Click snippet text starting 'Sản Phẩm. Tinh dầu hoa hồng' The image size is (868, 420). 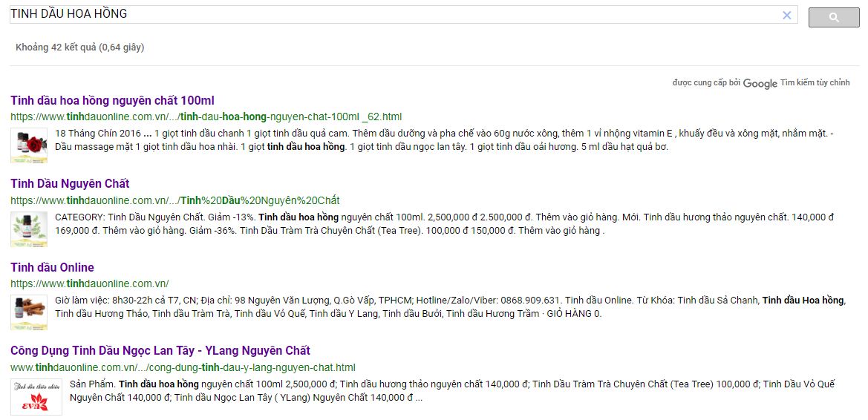pyautogui.click(x=452, y=390)
